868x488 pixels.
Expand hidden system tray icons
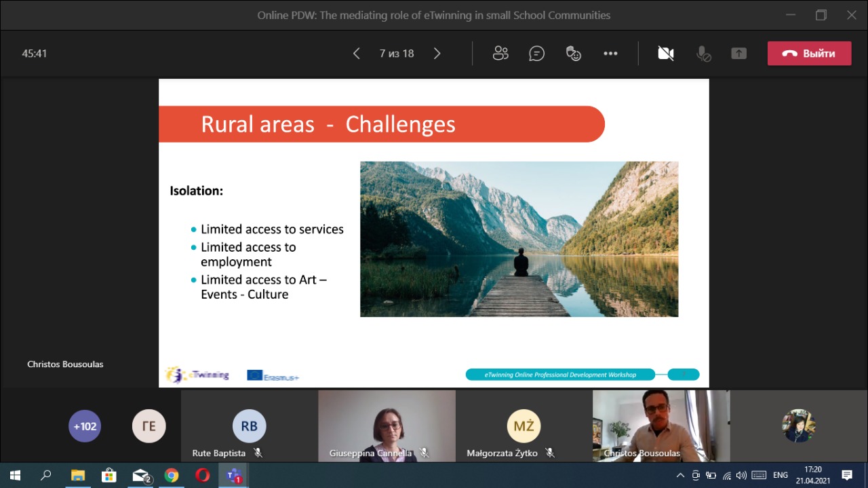(681, 475)
